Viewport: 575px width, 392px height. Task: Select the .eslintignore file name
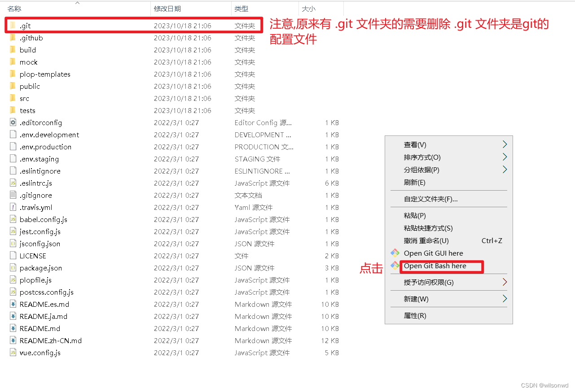tap(40, 171)
